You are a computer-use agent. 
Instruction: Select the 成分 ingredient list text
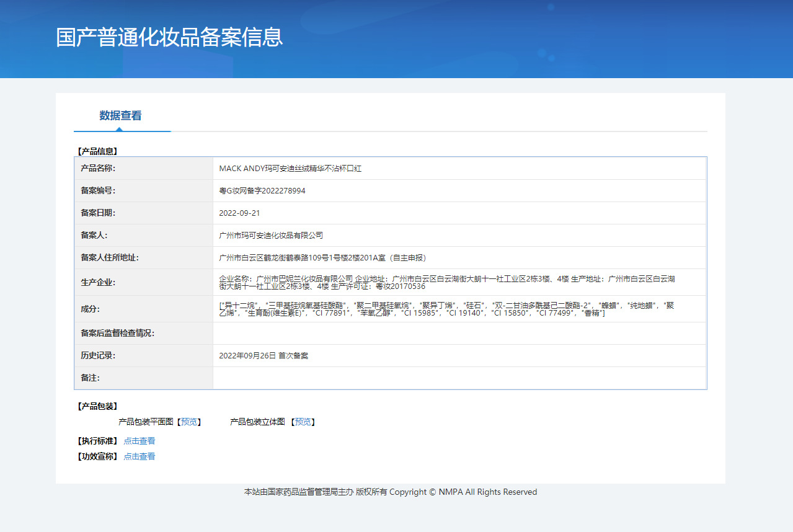[447, 309]
